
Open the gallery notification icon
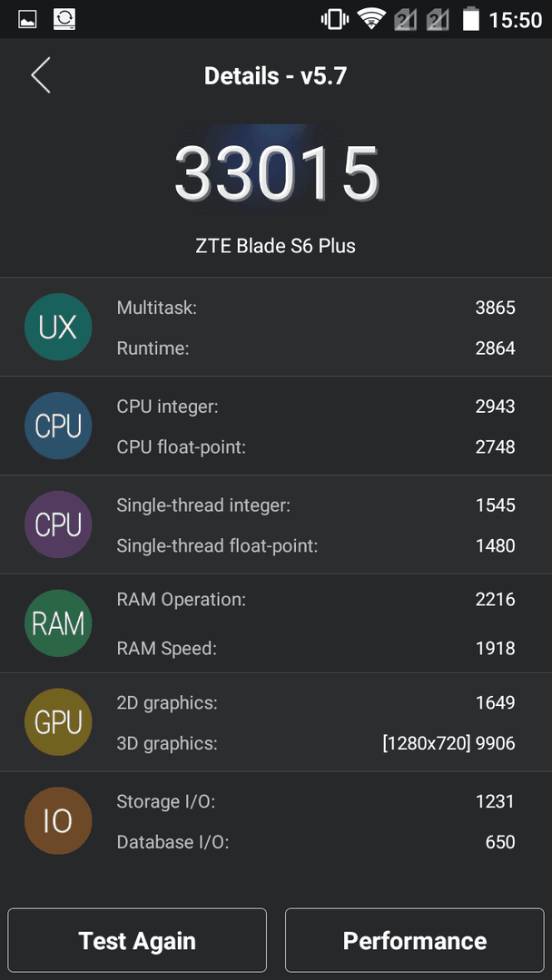click(27, 19)
